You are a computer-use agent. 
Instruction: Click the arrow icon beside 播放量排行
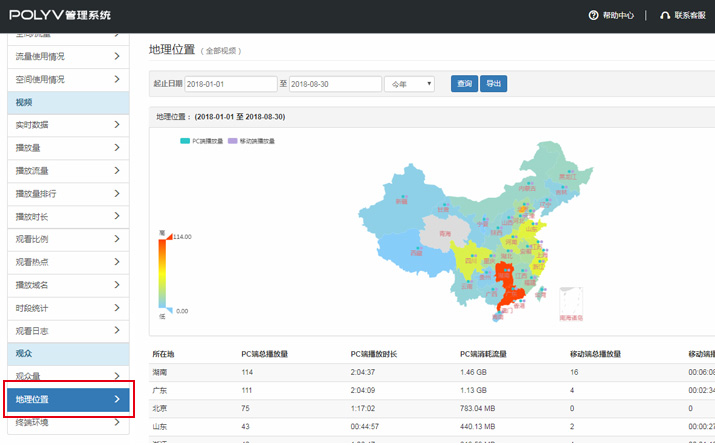click(117, 194)
